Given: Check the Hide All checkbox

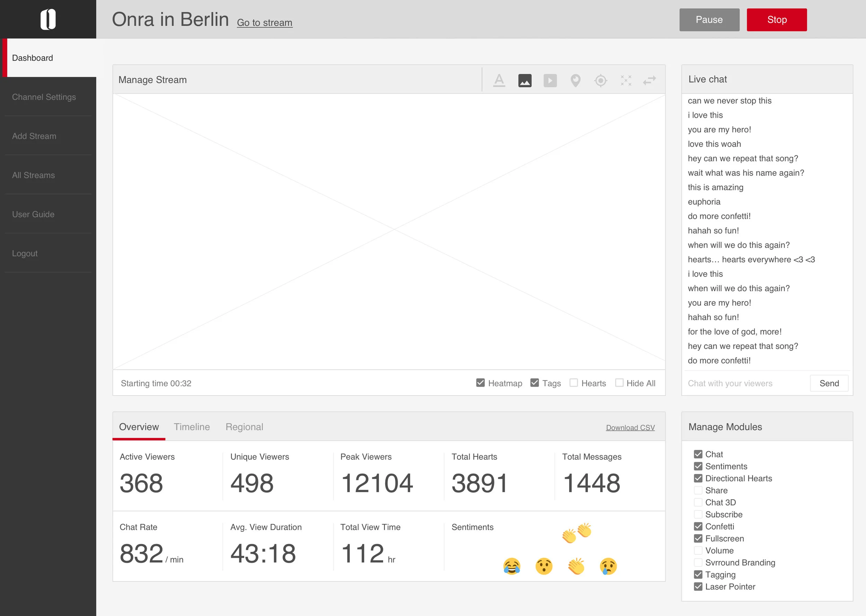Looking at the screenshot, I should click(x=619, y=383).
